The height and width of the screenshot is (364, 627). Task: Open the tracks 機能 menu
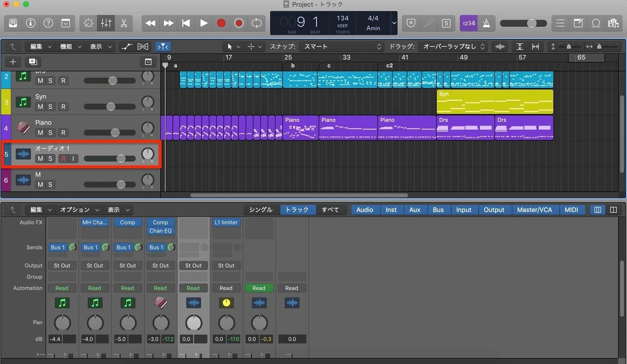pyautogui.click(x=71, y=46)
